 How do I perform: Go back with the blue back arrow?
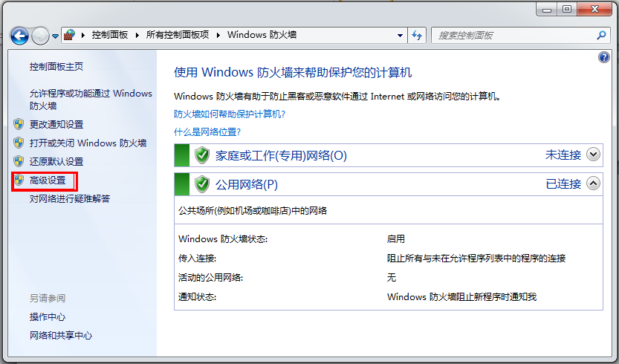pos(19,36)
